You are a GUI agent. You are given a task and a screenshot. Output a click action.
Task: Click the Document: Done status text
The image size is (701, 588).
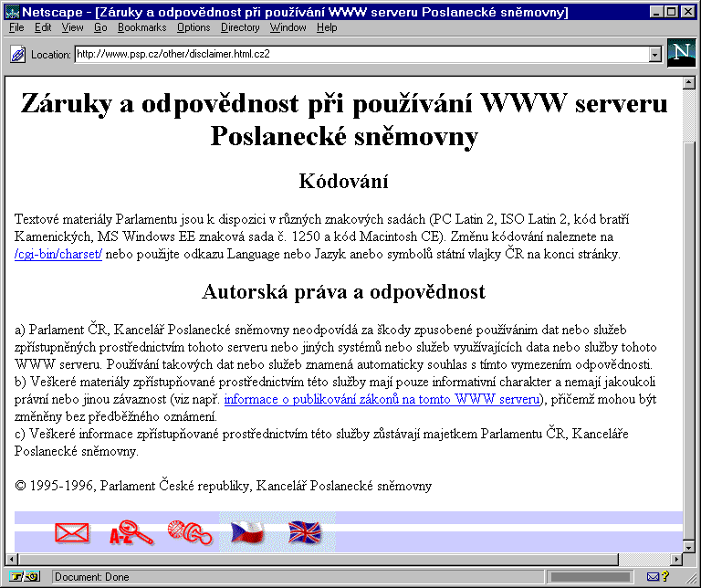tap(91, 577)
